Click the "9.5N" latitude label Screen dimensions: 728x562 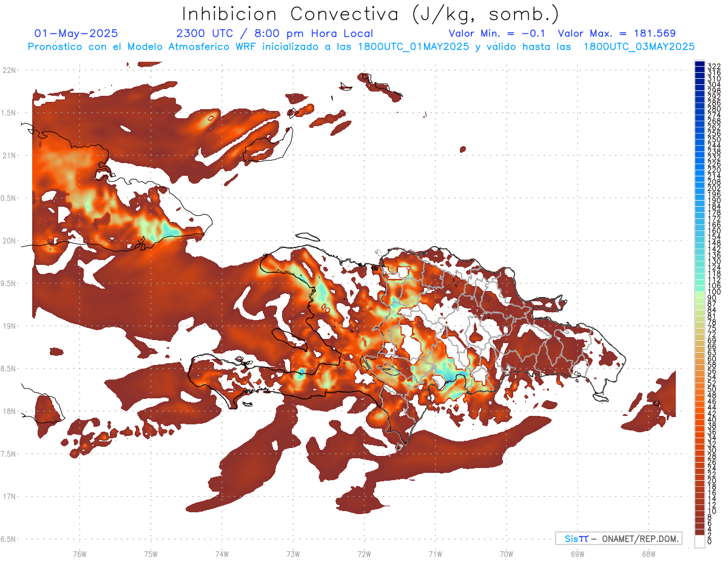click(x=9, y=283)
